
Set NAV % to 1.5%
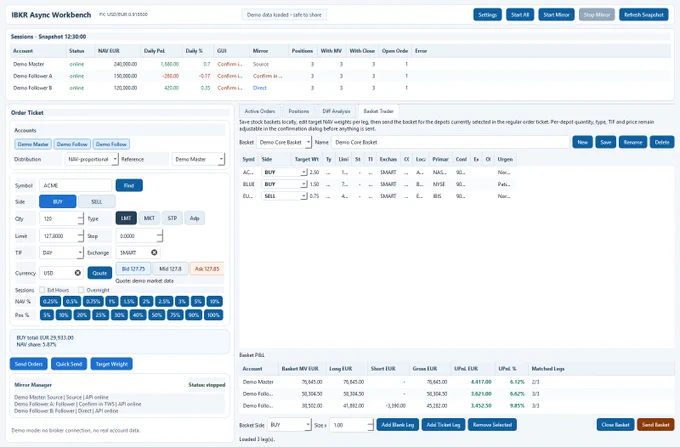pos(129,301)
